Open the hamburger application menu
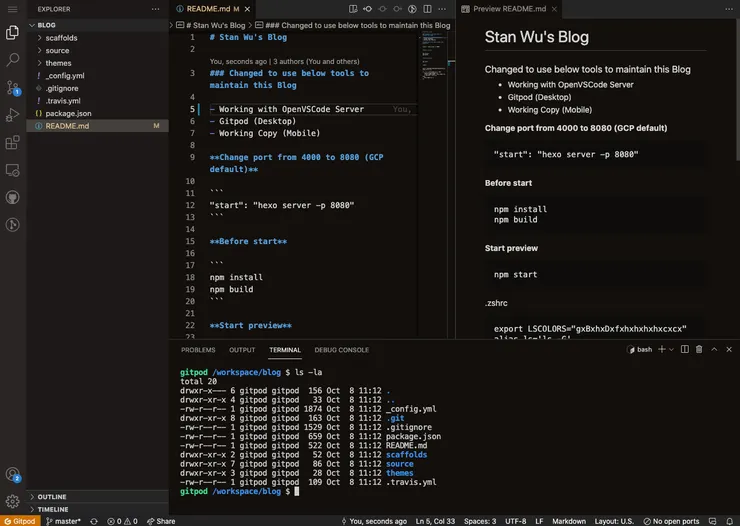Screen dimensions: 740x526 click(x=13, y=8)
